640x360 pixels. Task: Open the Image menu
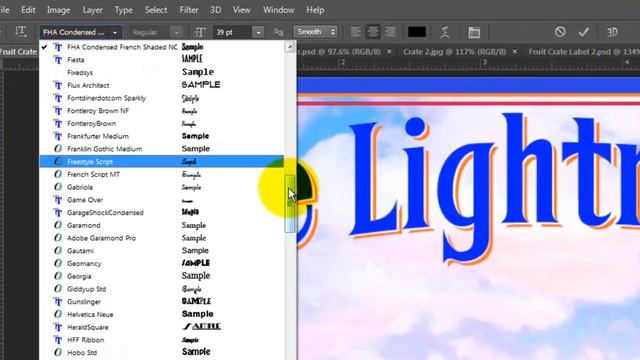tap(58, 10)
